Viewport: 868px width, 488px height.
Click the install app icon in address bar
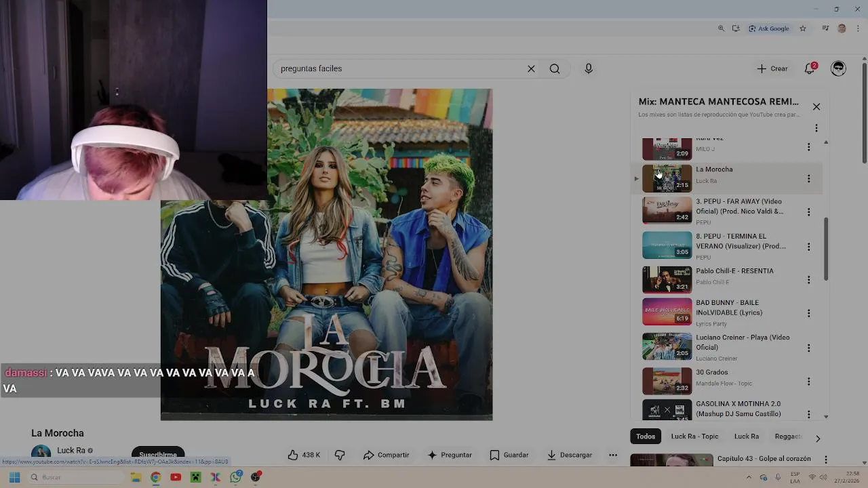(736, 28)
